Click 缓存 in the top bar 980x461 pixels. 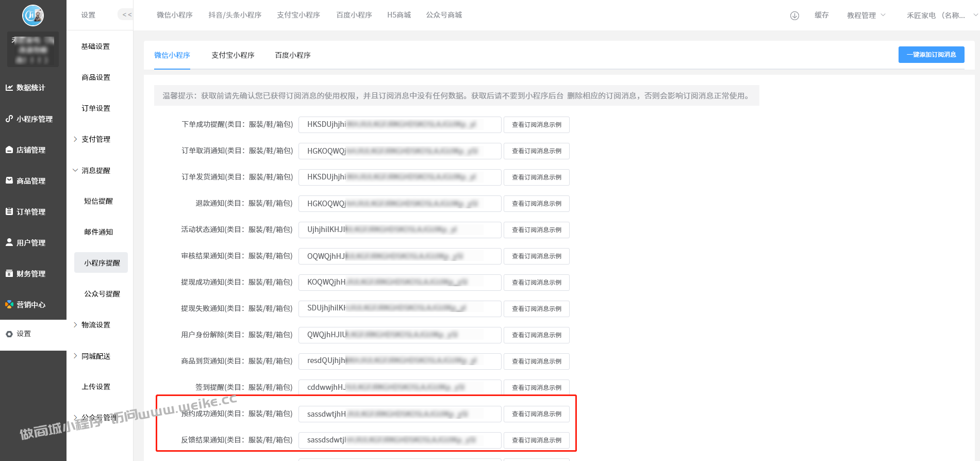[822, 15]
